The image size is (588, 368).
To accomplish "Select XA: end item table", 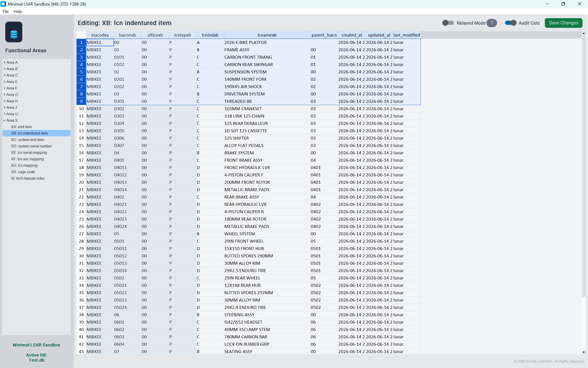I will (21, 127).
